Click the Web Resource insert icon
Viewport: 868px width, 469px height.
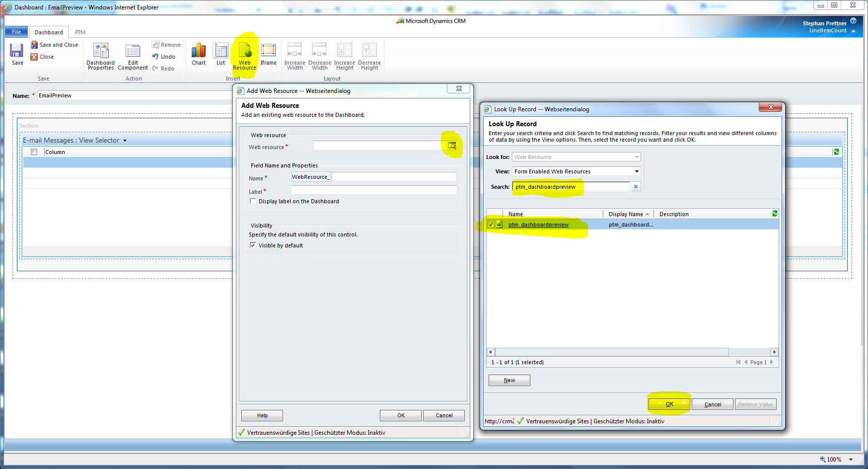click(244, 52)
